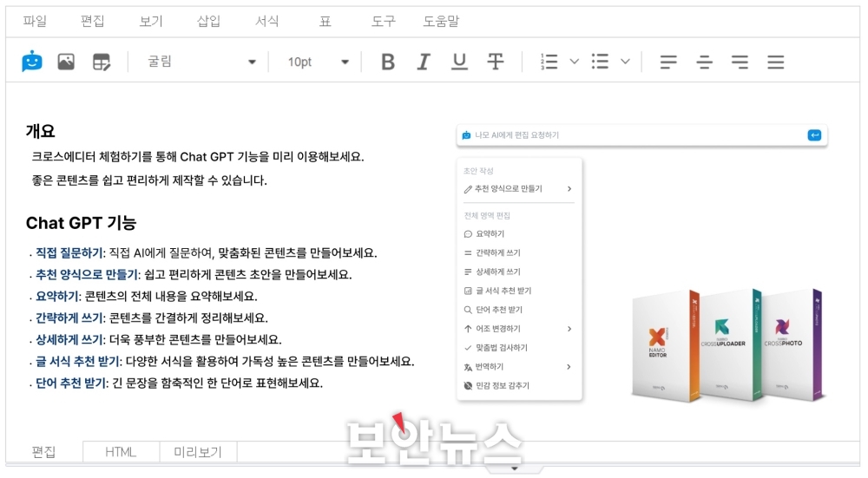Apply bulleted list formatting

pos(600,62)
